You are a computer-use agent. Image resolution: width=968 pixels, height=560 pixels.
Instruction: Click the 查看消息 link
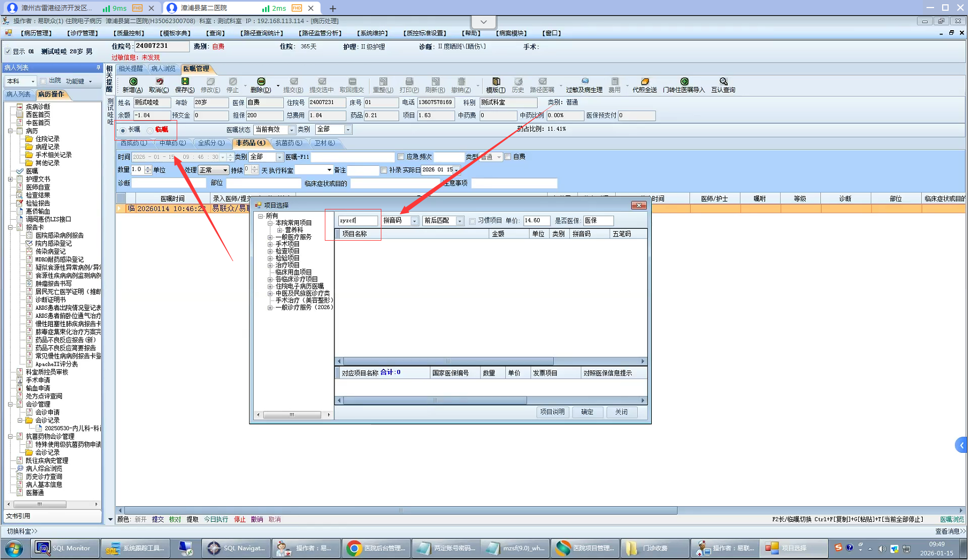point(950,531)
